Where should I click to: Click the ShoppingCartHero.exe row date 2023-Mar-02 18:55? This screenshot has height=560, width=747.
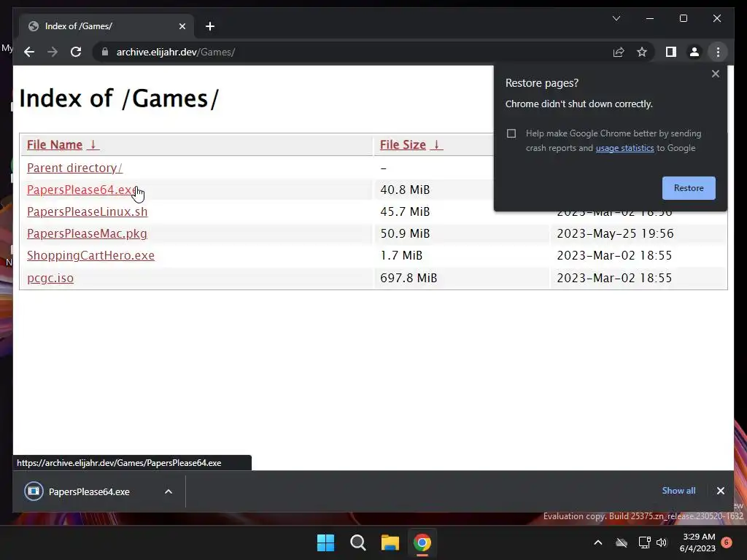614,256
